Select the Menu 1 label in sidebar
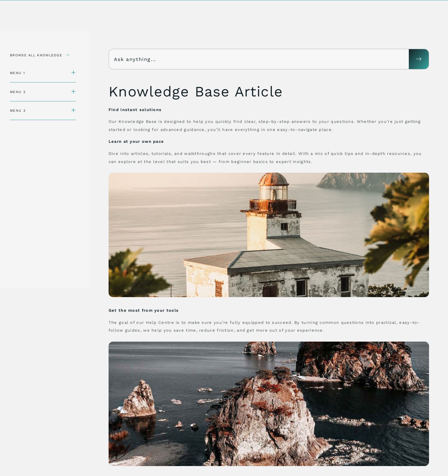The image size is (448, 476). [x=17, y=73]
